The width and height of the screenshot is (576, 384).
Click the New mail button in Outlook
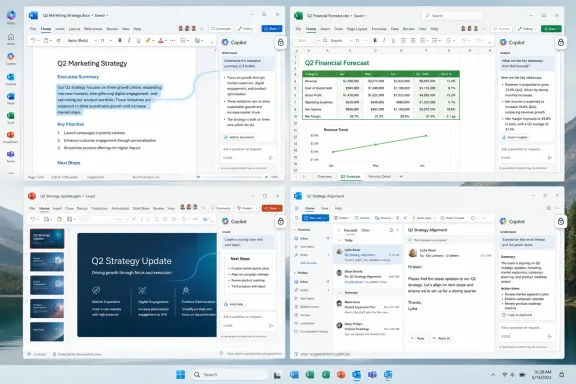click(x=313, y=218)
